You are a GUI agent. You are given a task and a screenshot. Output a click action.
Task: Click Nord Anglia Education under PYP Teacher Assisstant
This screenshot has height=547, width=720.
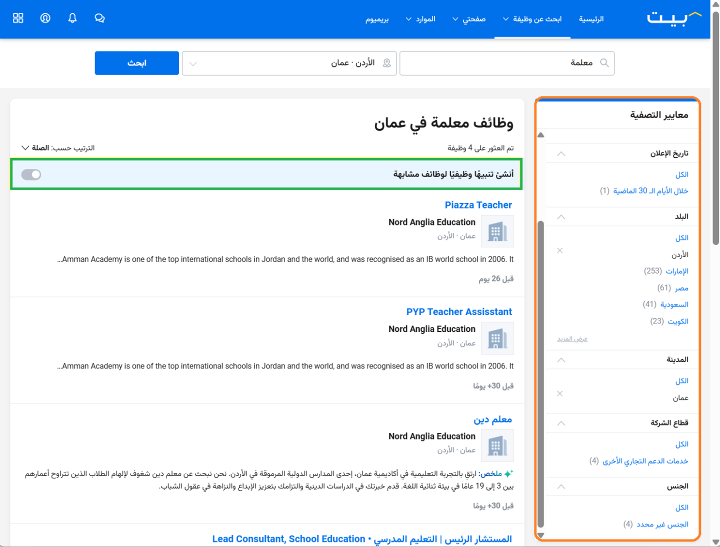point(432,329)
